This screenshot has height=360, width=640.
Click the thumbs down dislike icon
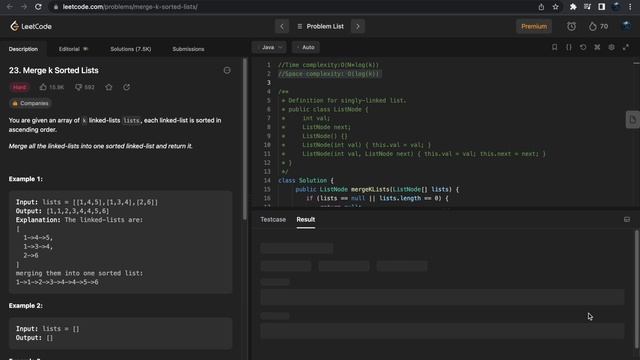78,87
